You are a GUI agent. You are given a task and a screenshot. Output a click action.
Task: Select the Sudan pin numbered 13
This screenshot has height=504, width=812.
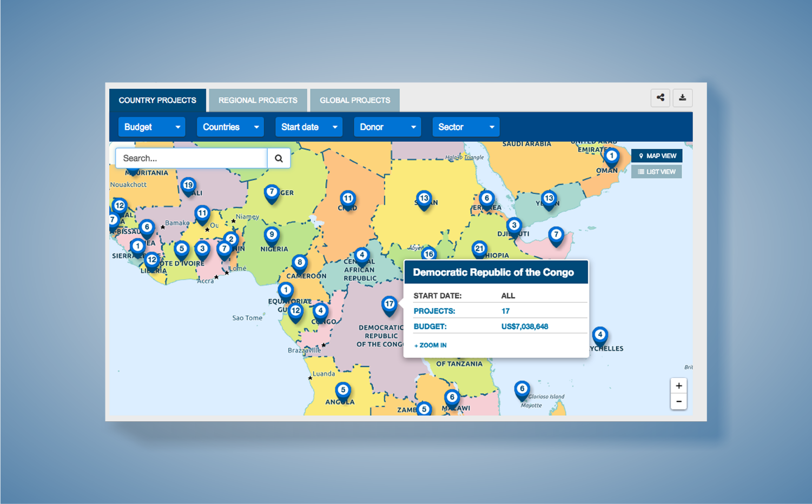(424, 200)
